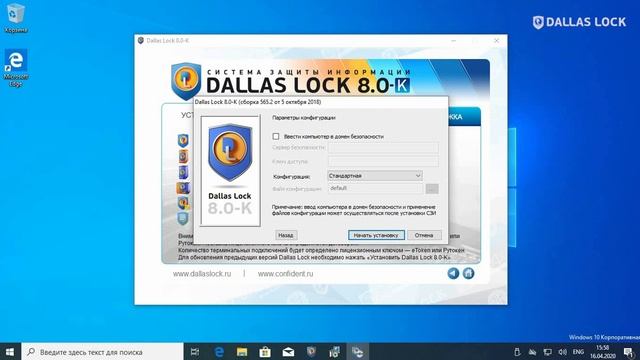Open the Recycle Bin desktop icon
The image size is (640, 360).
(16, 18)
